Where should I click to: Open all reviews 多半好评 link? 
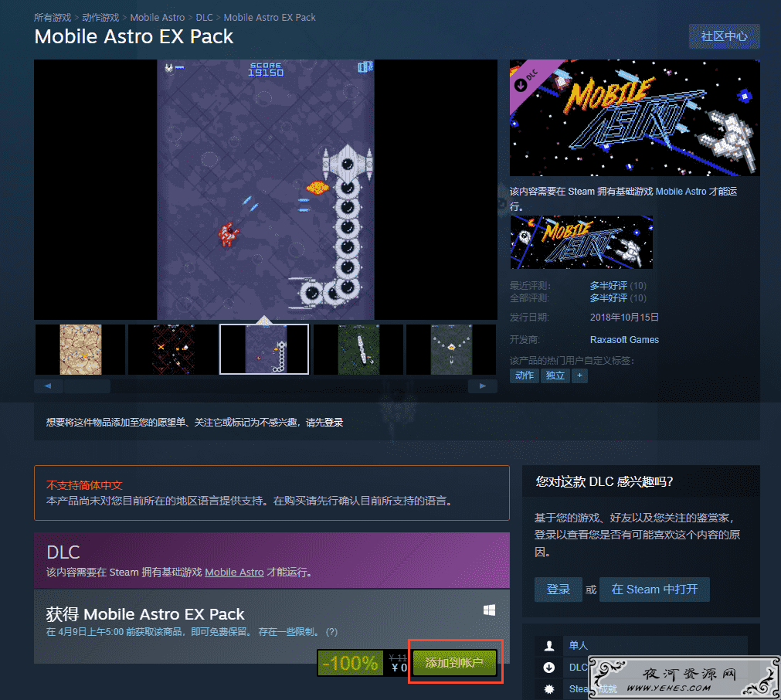[608, 298]
